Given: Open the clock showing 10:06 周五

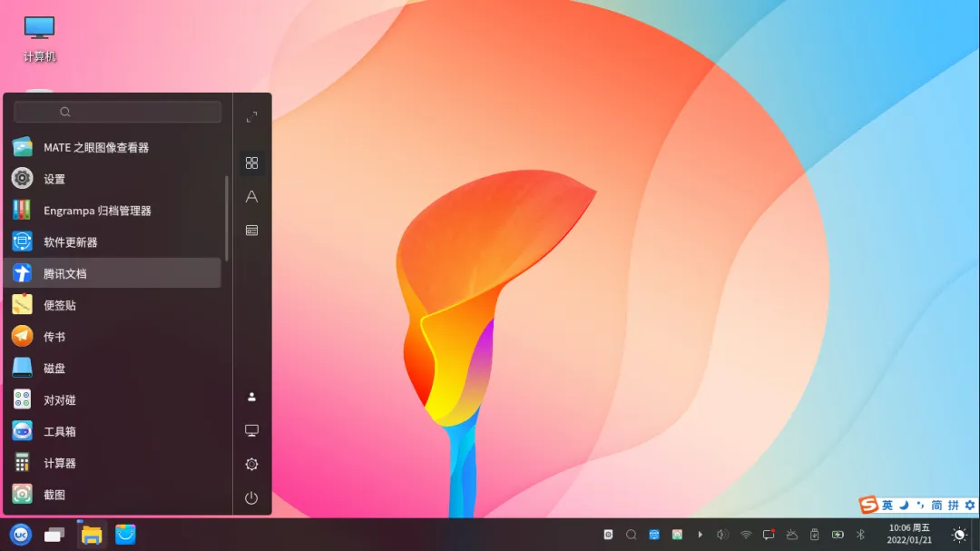Looking at the screenshot, I should tap(908, 534).
